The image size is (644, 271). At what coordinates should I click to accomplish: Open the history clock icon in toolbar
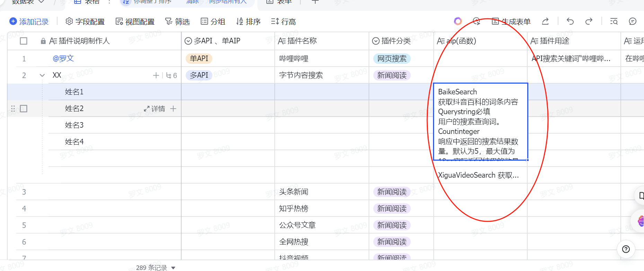coord(476,21)
